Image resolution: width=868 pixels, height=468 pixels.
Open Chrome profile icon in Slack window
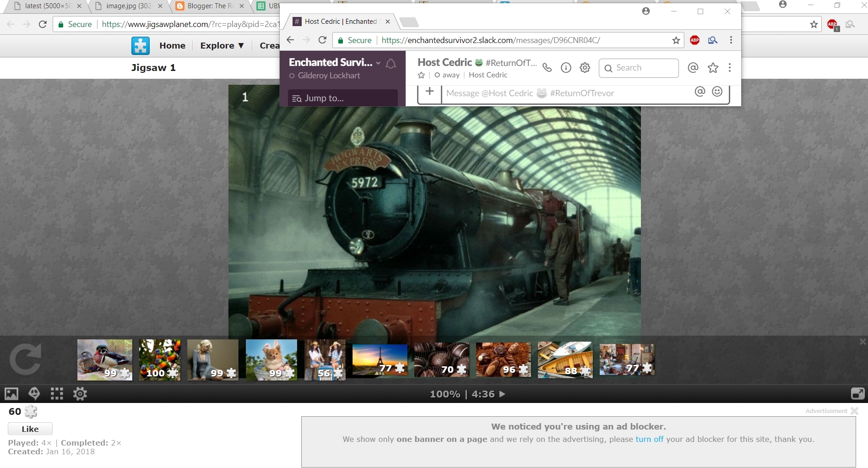pyautogui.click(x=646, y=11)
